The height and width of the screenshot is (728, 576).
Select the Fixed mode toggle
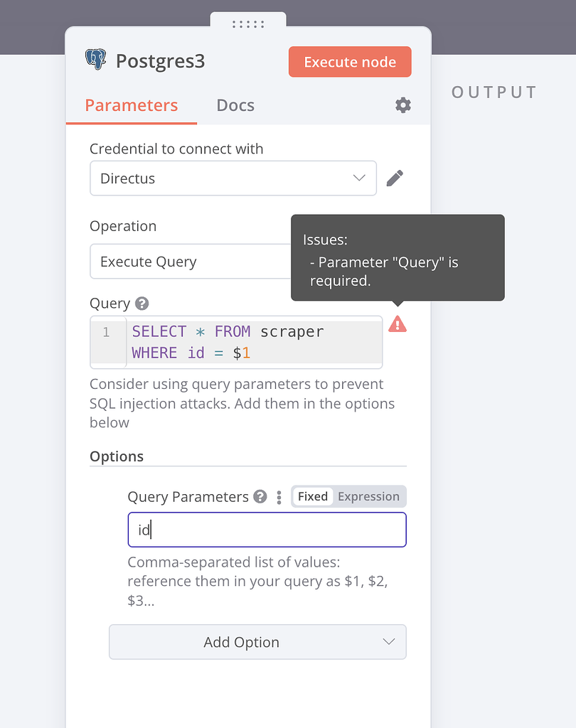pyautogui.click(x=313, y=496)
